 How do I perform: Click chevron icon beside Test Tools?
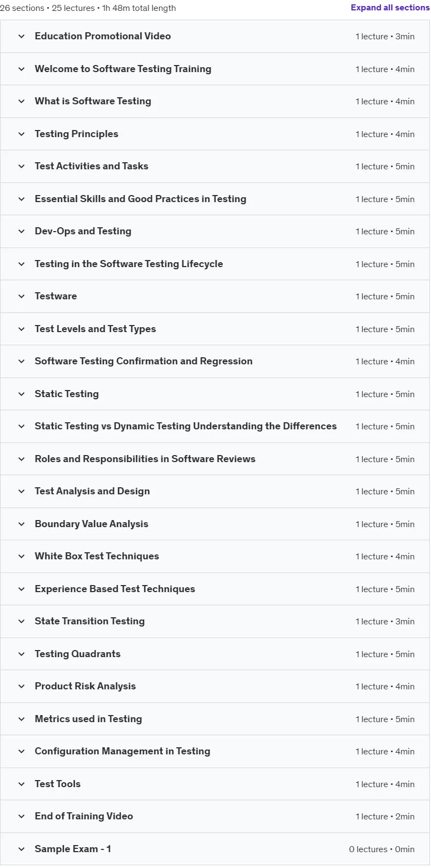[x=21, y=784]
